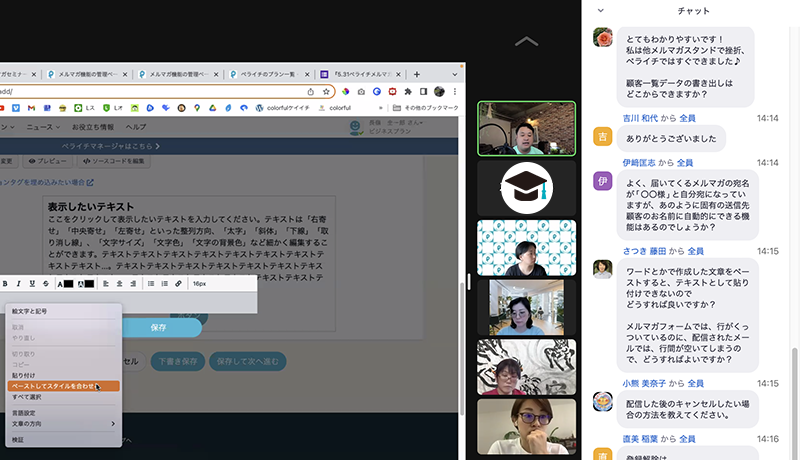Click the insert link icon in editor toolbar
This screenshot has height=460, width=800.
coord(178,284)
